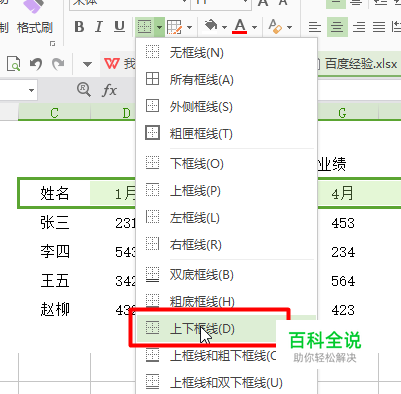Toggle italic formatting
Viewport: 401px width, 394px height.
coord(99,27)
